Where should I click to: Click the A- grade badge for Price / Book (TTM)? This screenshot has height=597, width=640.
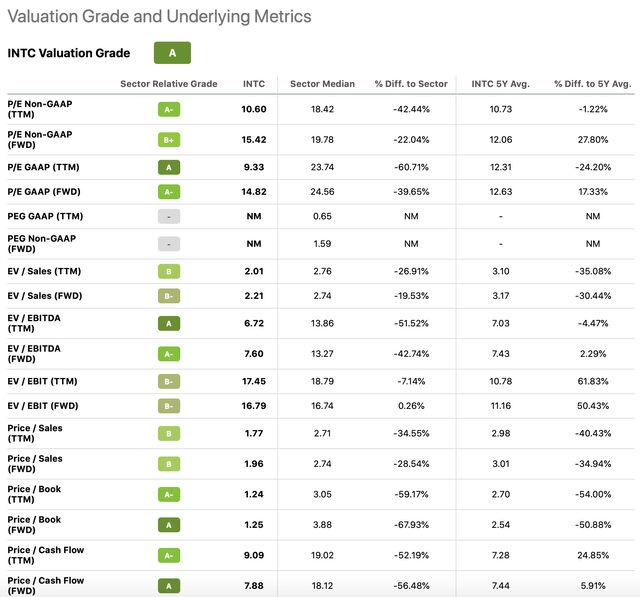pos(169,495)
